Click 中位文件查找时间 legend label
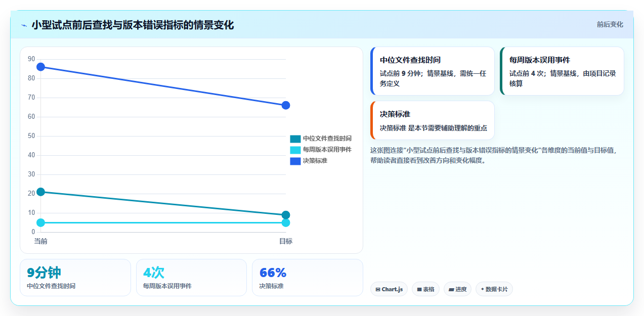 point(327,139)
